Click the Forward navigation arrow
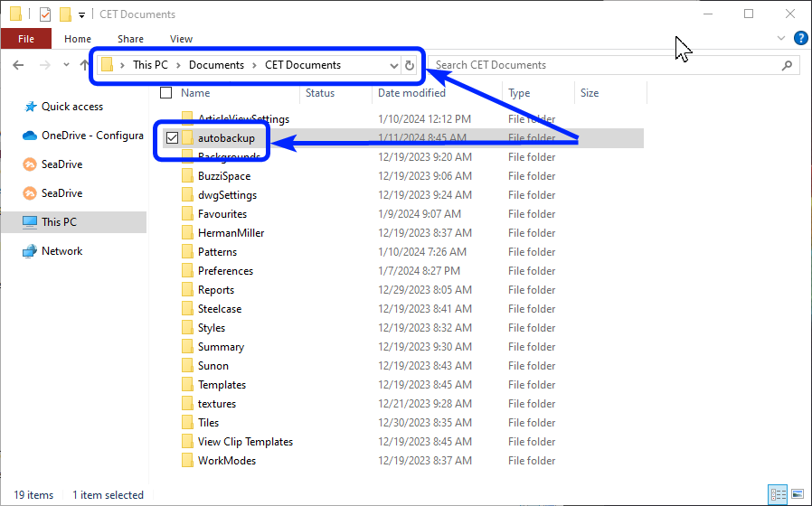Screen dimensions: 812x506 tap(45, 65)
